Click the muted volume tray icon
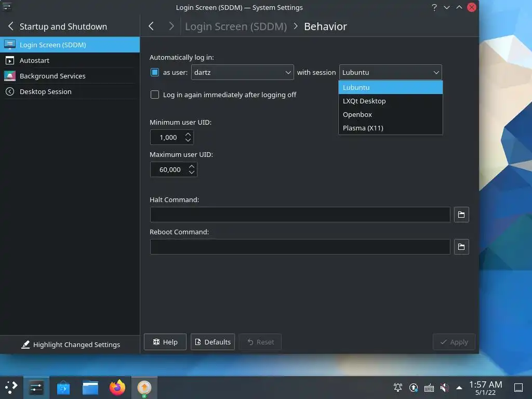532x399 pixels. [x=444, y=388]
